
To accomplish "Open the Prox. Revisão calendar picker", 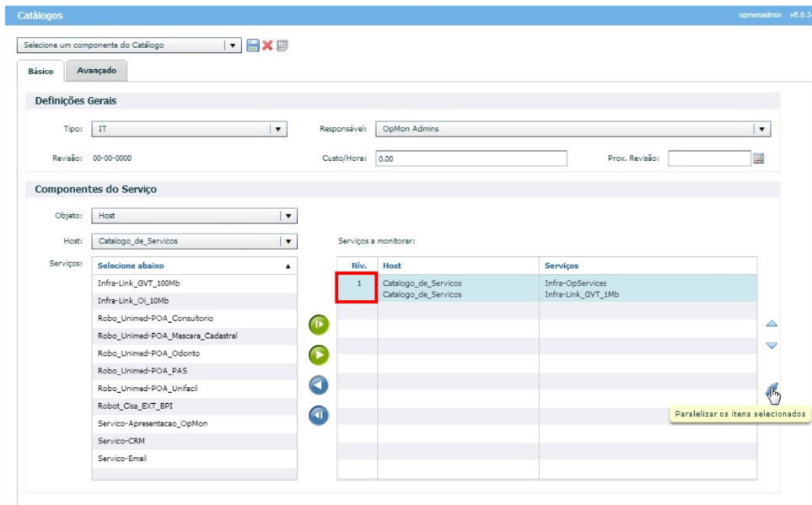I will pyautogui.click(x=758, y=158).
